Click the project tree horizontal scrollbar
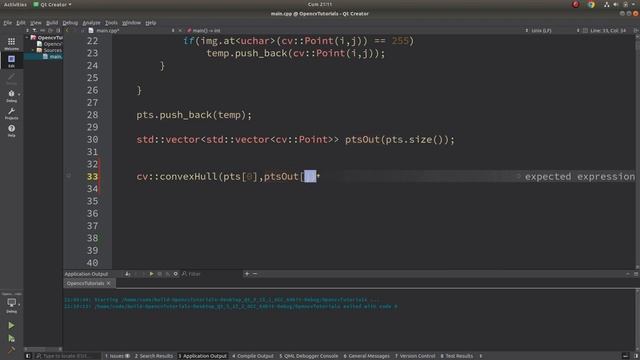Viewport: 640px width, 360px height. click(x=43, y=349)
